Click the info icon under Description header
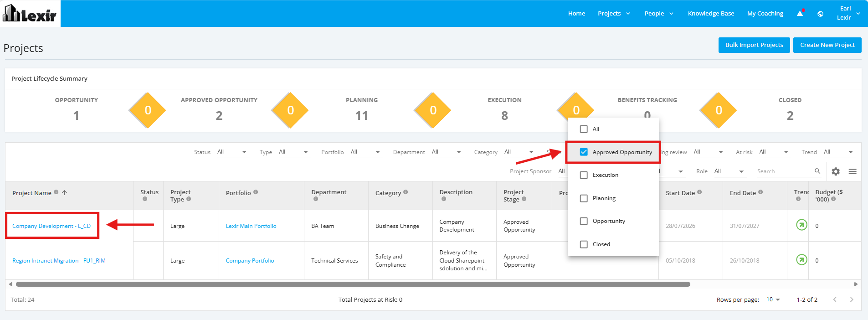This screenshot has height=320, width=868. pos(444,199)
